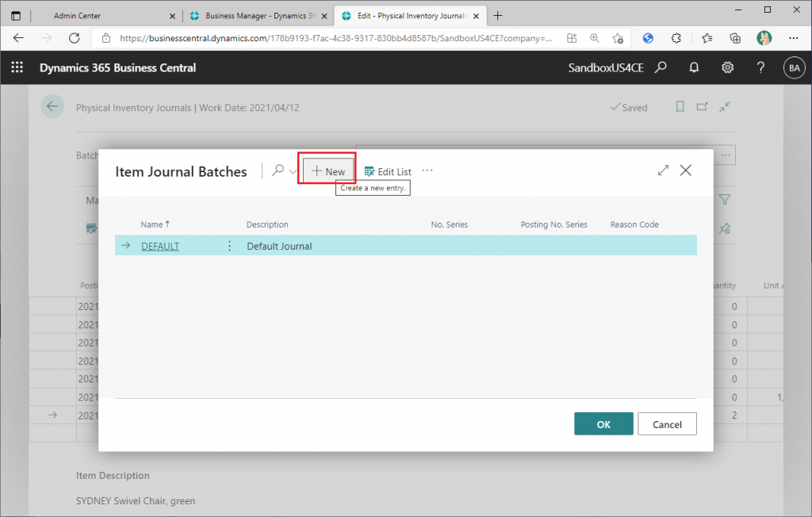Switch to the Business Manager browser tab
Image resolution: width=812 pixels, height=517 pixels.
coord(259,16)
